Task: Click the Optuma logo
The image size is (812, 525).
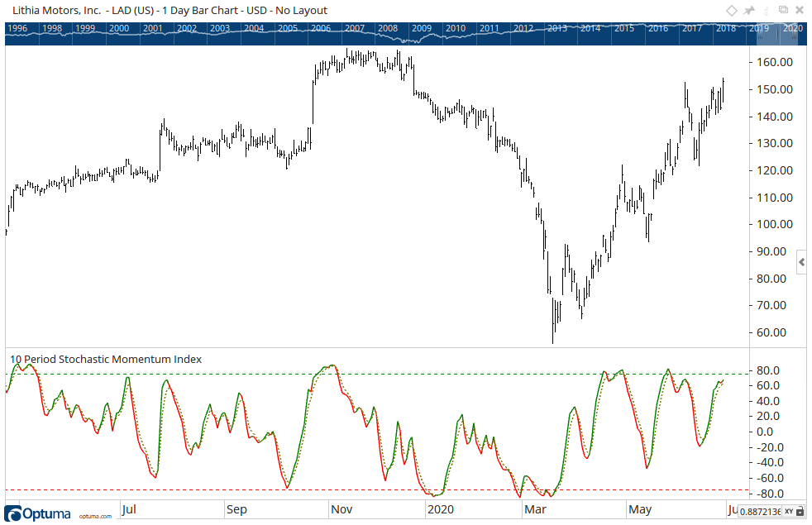Action: 37,513
